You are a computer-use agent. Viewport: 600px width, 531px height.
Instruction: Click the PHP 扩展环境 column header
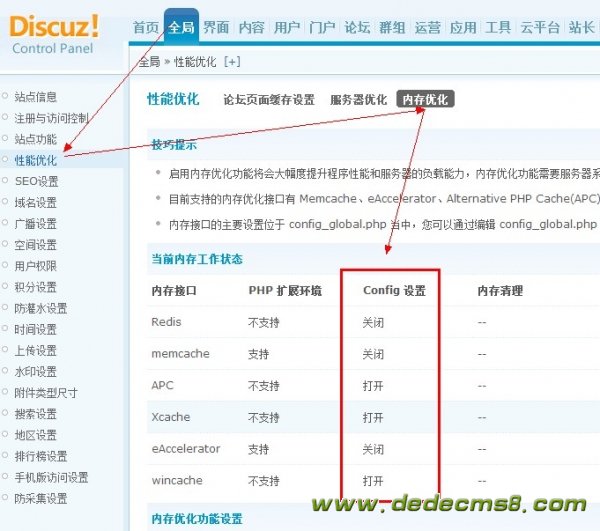285,291
